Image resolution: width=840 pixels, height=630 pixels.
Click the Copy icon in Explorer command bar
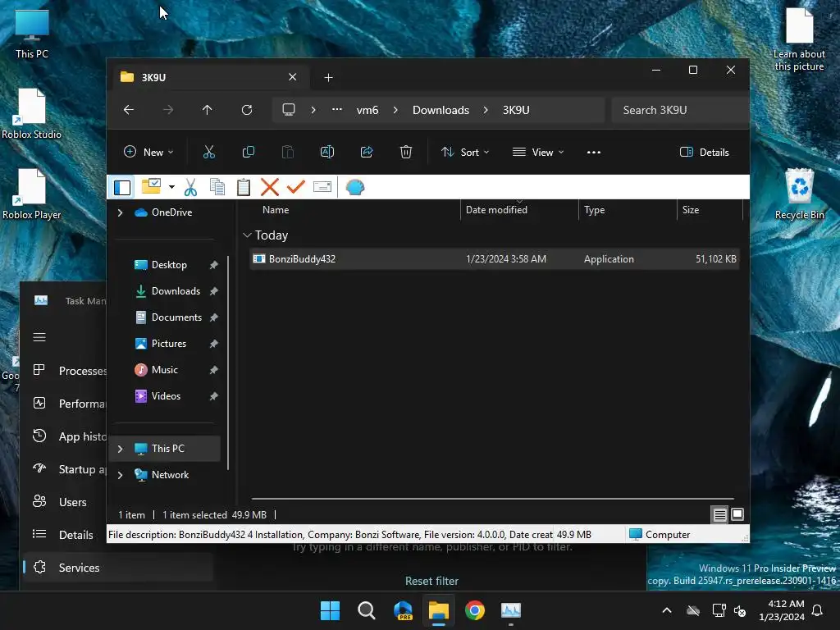248,152
